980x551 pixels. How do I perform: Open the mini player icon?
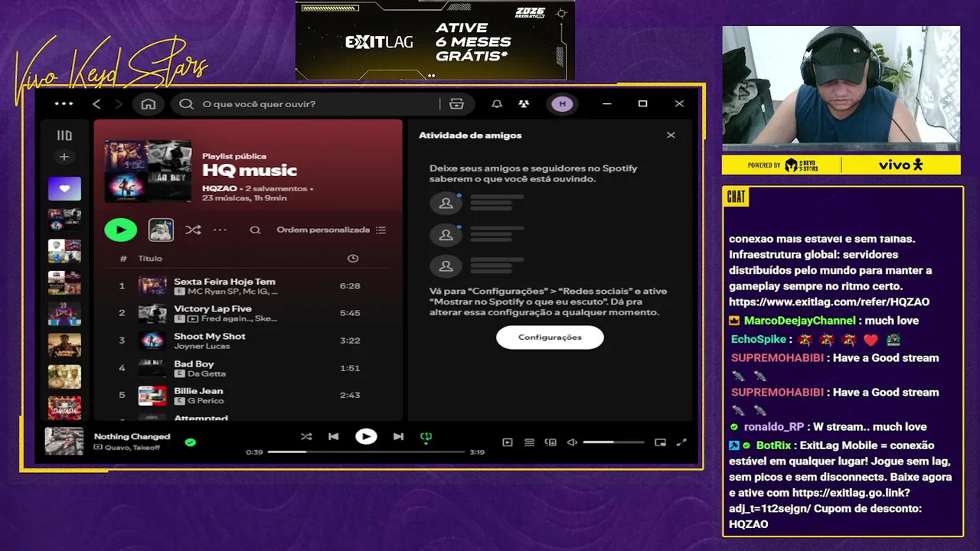(x=660, y=442)
